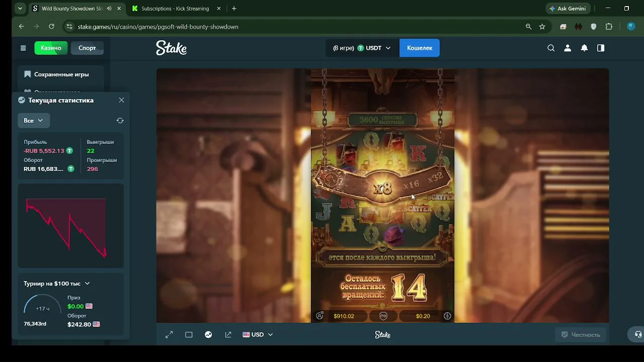Click the Выигрыши count 22
This screenshot has height=362, width=644.
click(x=91, y=151)
